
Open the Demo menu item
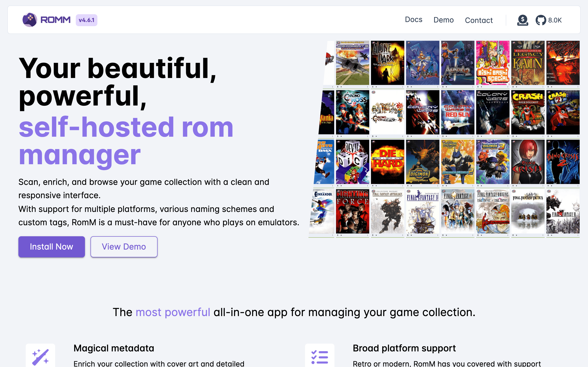click(444, 20)
